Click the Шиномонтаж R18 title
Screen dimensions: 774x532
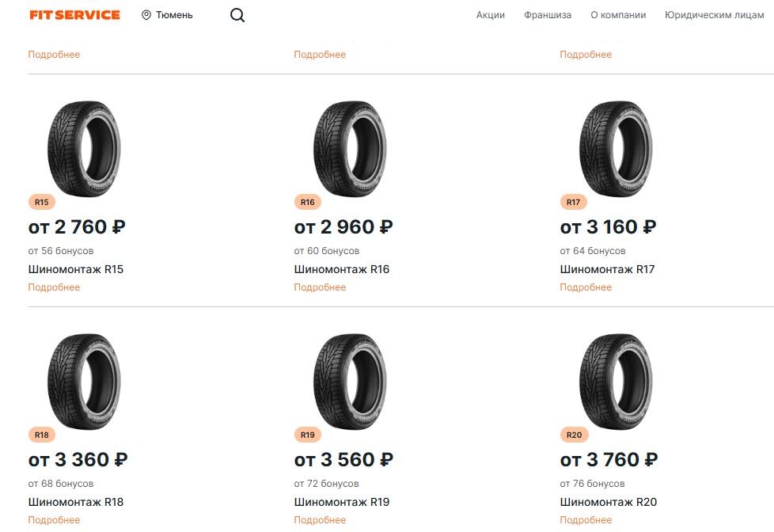pyautogui.click(x=76, y=502)
